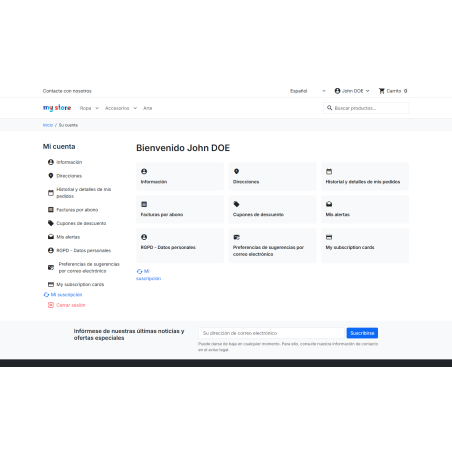
Task: Click the Suscribirse button
Action: coord(362,333)
